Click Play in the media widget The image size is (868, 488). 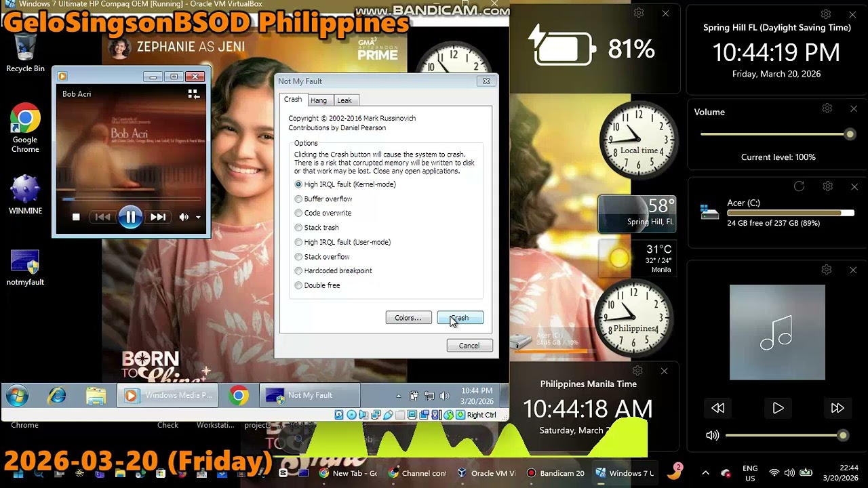[x=778, y=408]
